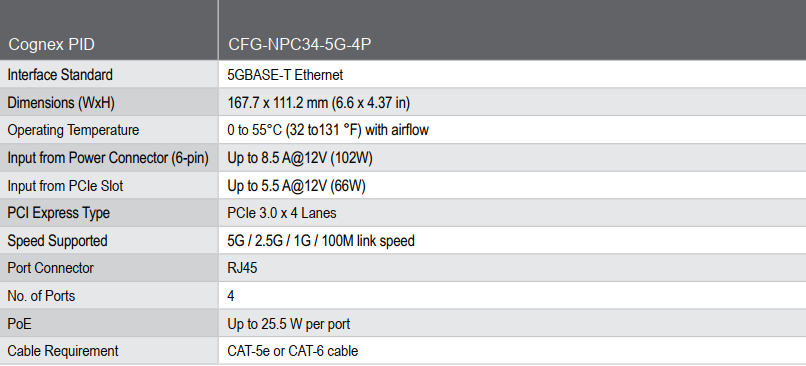
Task: Select the 0 to 55°C with airflow value
Action: coord(328,130)
